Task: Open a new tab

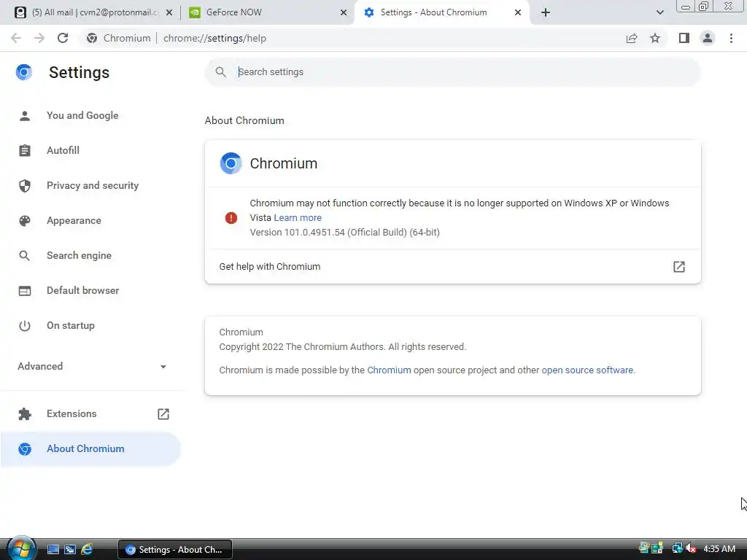Action: (546, 12)
